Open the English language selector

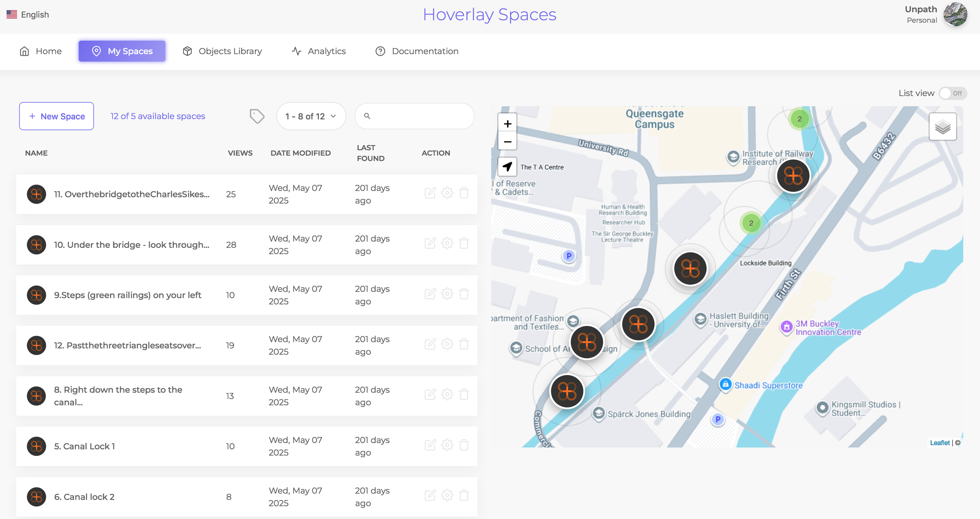point(28,15)
